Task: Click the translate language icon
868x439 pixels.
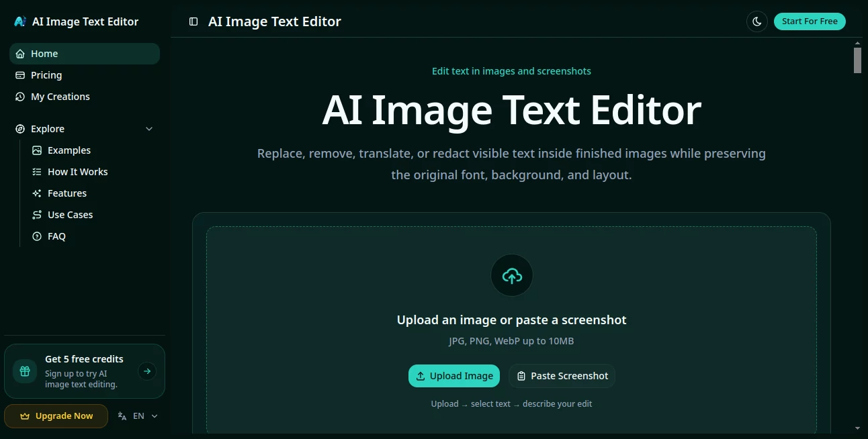Action: pos(122,416)
